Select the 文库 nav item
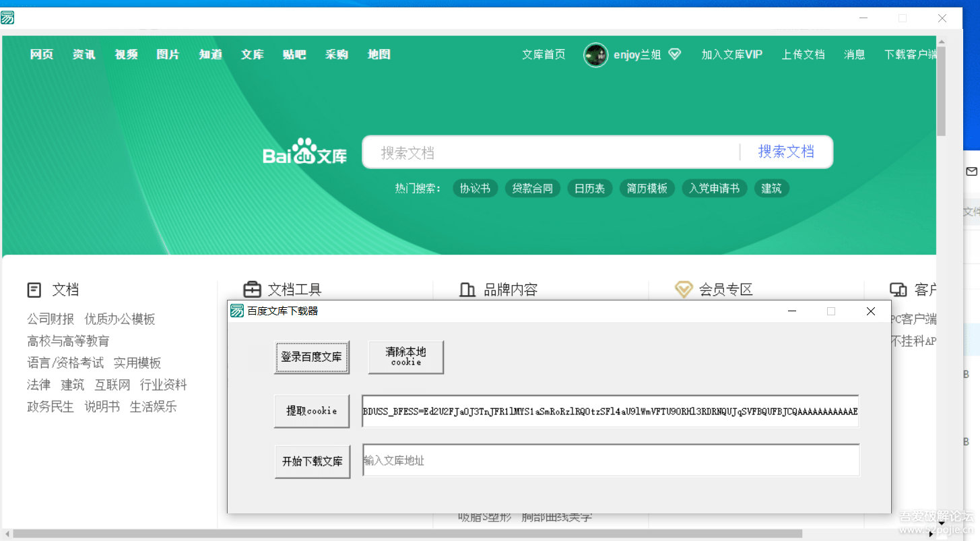Image resolution: width=980 pixels, height=541 pixels. (x=253, y=55)
